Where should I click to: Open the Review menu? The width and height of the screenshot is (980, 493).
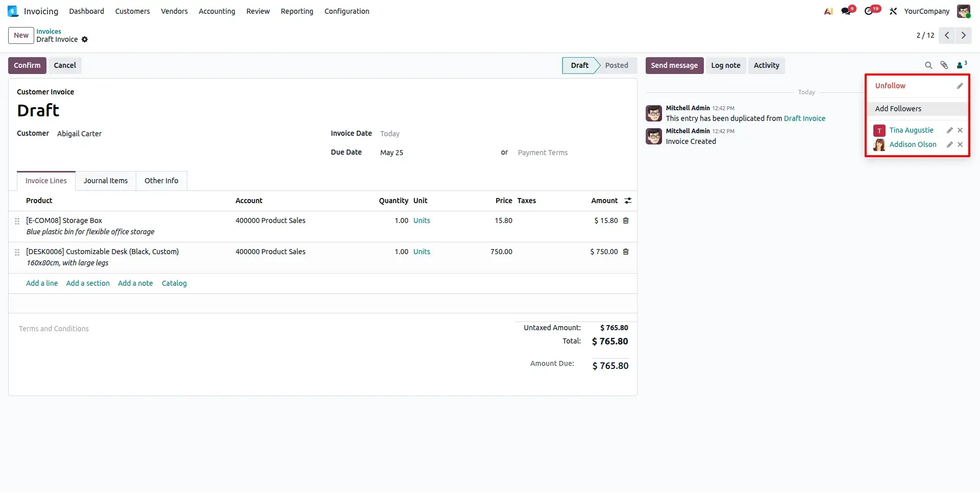258,11
